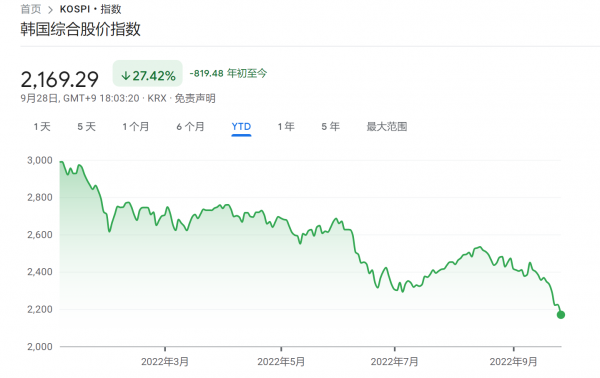
Task: Choose the 6个月 chart range
Action: (x=190, y=127)
